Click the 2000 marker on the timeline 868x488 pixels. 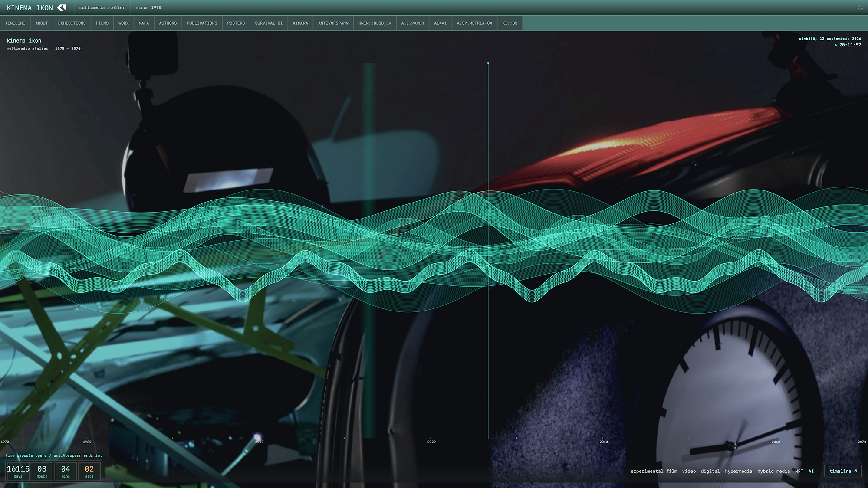(x=259, y=442)
